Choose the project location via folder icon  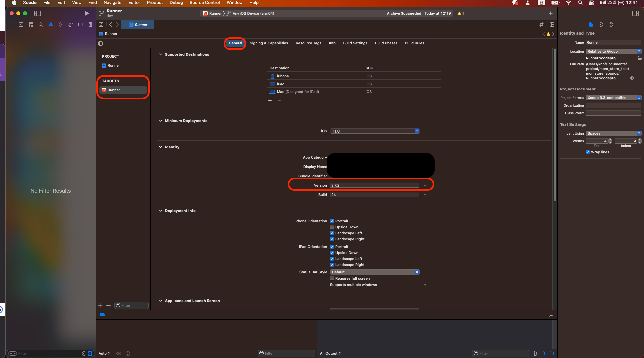[639, 58]
